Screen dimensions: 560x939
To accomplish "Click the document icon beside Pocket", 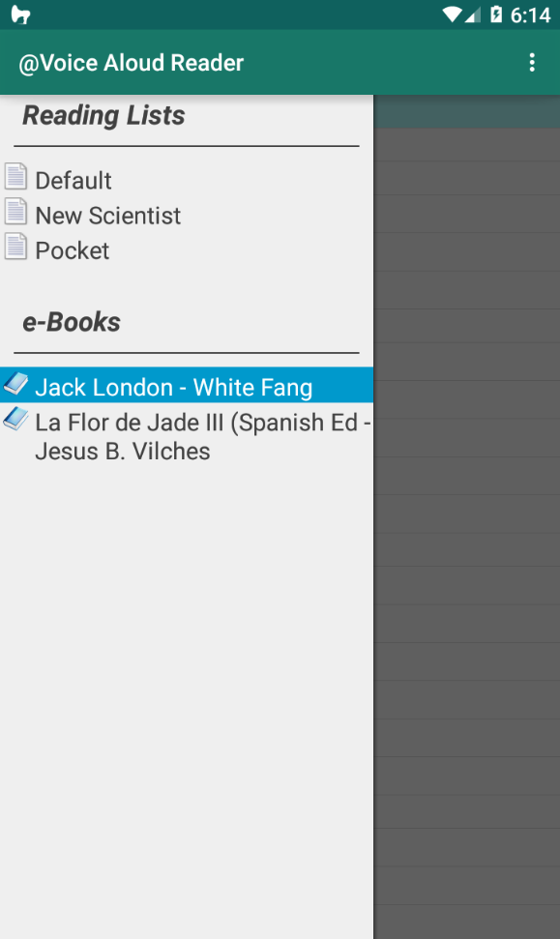I will click(x=16, y=247).
